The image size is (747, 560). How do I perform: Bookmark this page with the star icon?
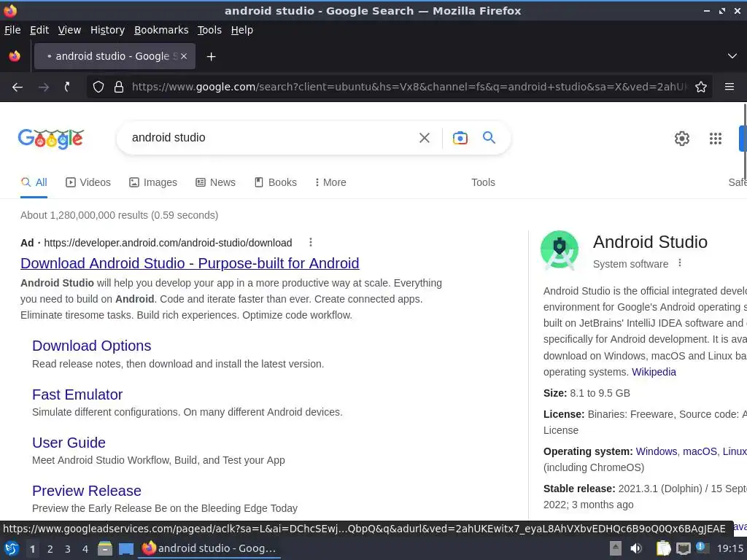(701, 87)
